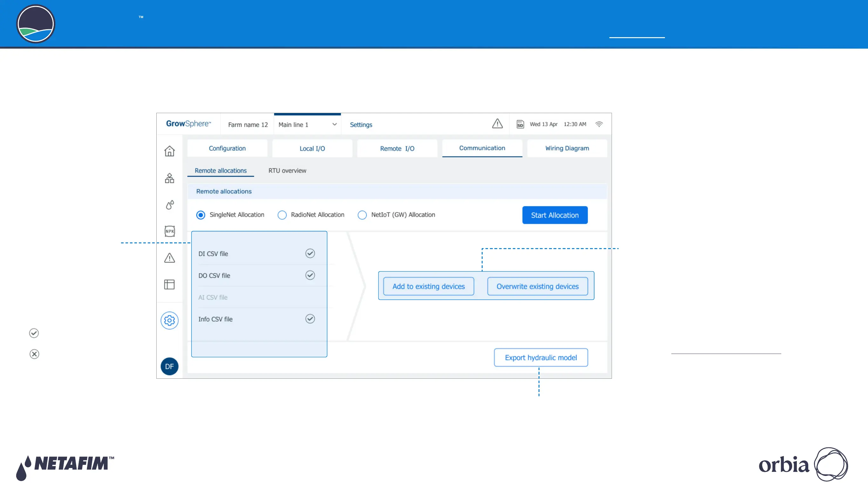Switch to the Communication tab
Screen dimensions: 868x488
482,148
